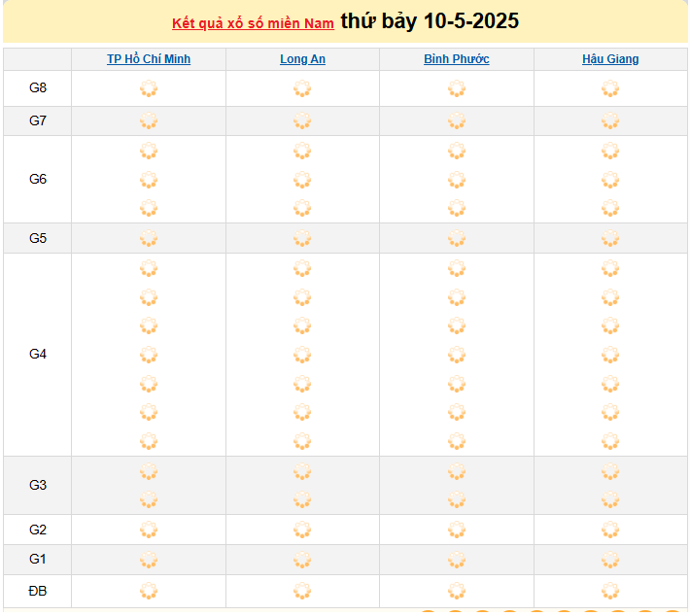
Task: Open the Hậu Giang column link
Action: pyautogui.click(x=610, y=59)
